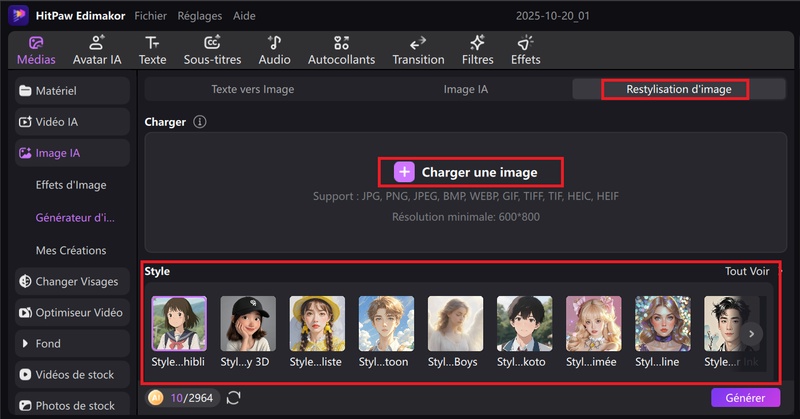Screen dimensions: 800x419
Task: Click Tout Voir for styles
Action: (747, 271)
